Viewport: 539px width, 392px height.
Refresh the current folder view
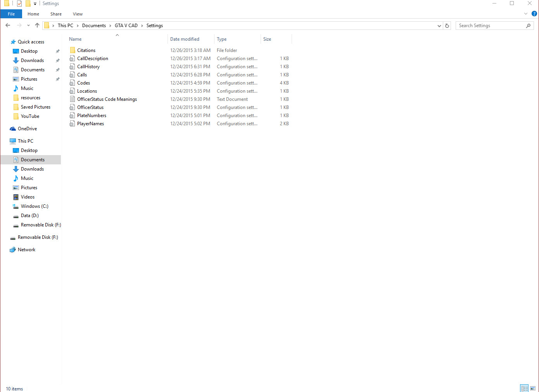click(x=447, y=26)
